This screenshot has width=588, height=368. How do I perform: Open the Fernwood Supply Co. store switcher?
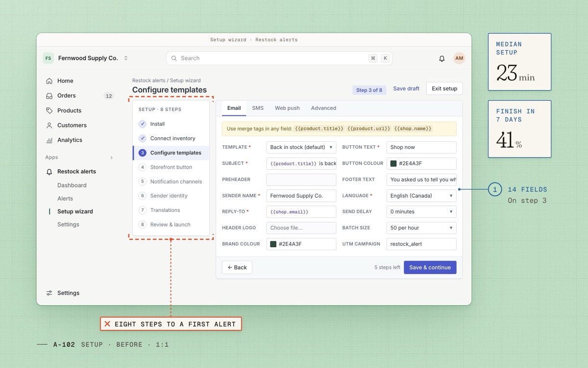click(x=86, y=58)
